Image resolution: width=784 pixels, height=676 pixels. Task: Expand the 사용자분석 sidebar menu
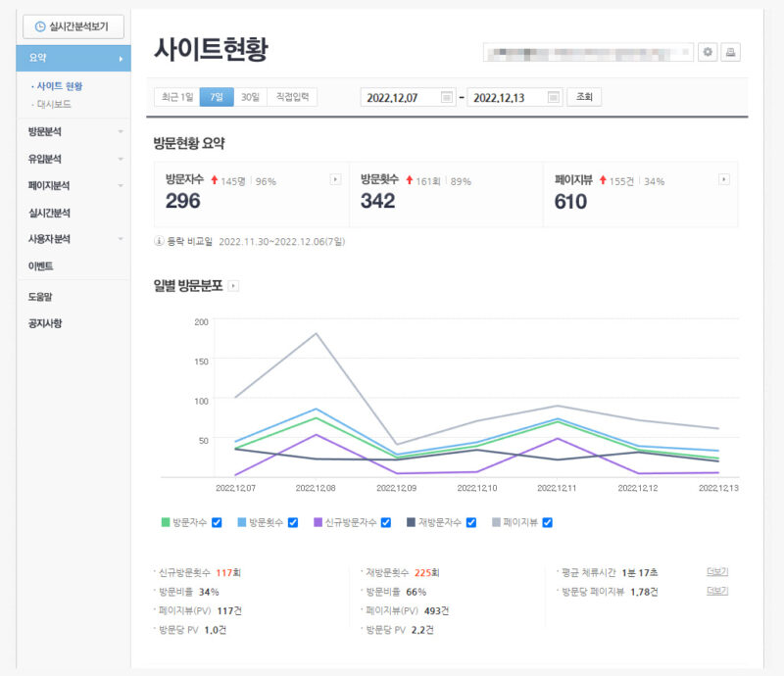pyautogui.click(x=73, y=239)
